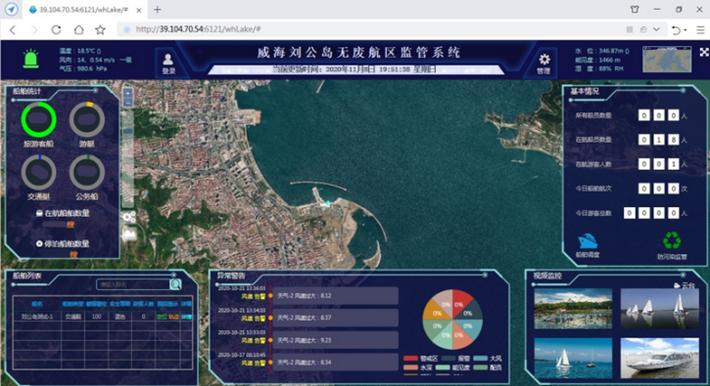Screen dimensions: 710x386
Task: Toggle fullscreen with the expand arrows icon
Action: pyautogui.click(x=704, y=52)
